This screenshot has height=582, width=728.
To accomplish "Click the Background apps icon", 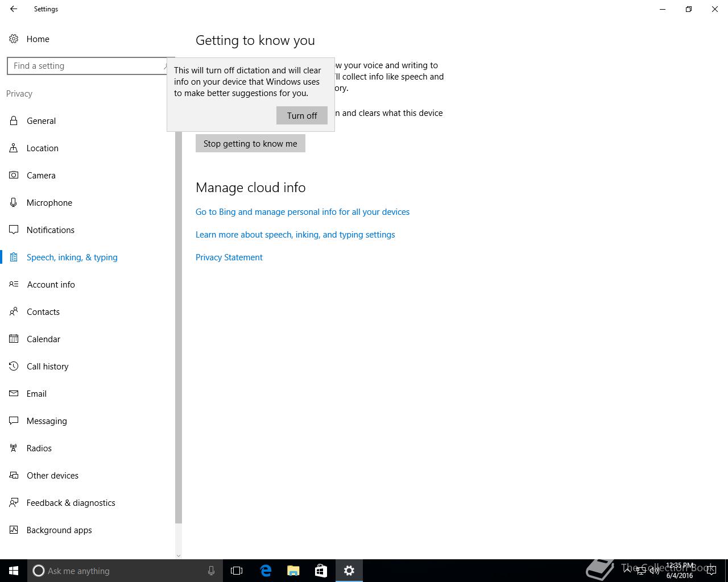I will (x=14, y=530).
